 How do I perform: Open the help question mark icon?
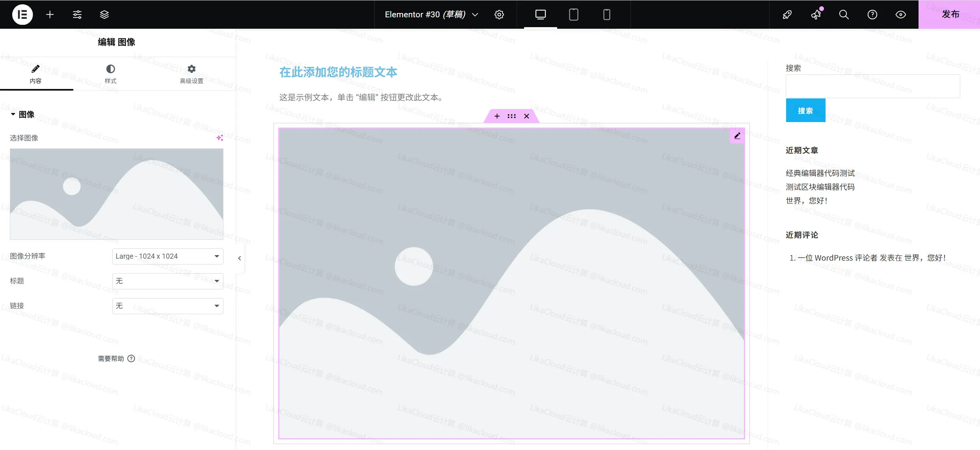(872, 14)
